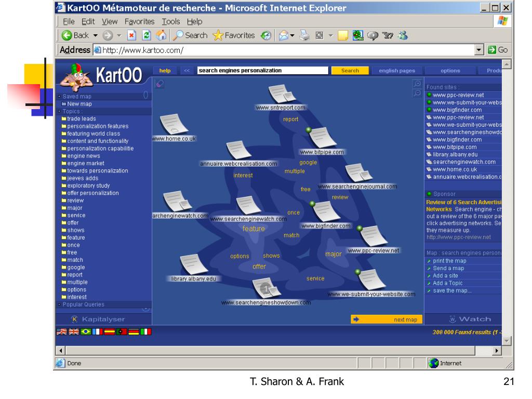532x399 pixels.
Task: Click the zoom-out magnifier on the map
Action: pyautogui.click(x=417, y=92)
